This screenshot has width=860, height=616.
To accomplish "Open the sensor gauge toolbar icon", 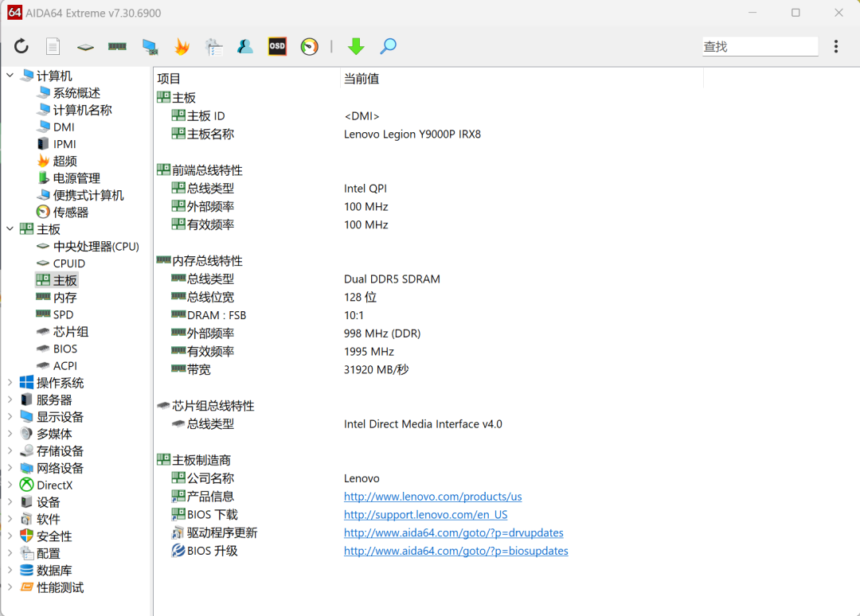I will tap(309, 47).
